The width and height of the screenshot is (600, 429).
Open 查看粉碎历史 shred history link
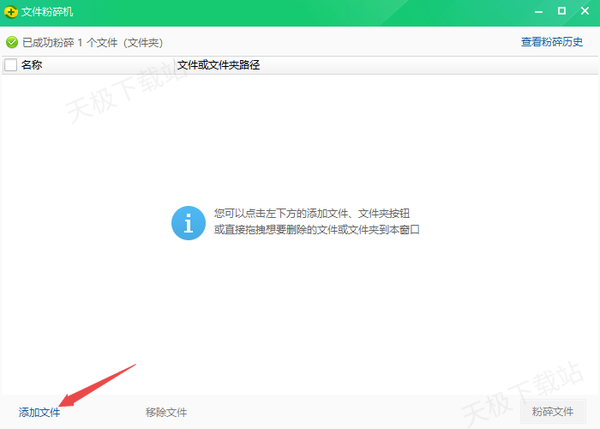(551, 43)
